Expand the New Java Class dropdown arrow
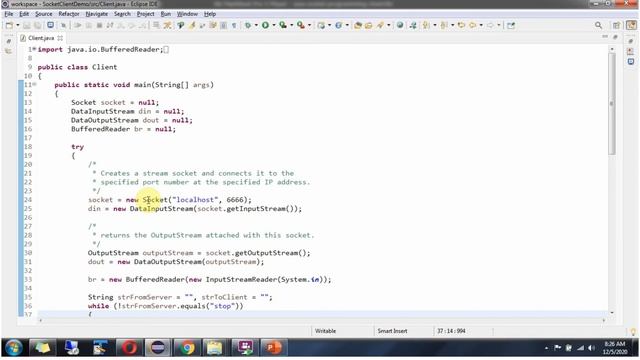 click(347, 25)
